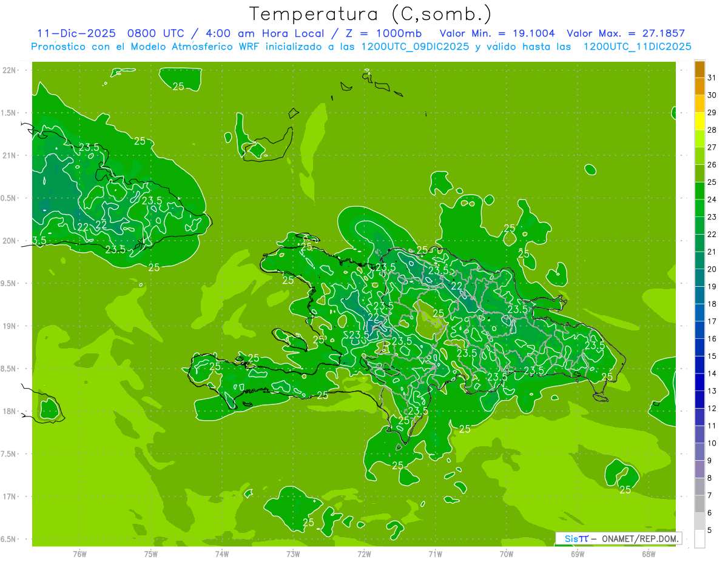Click the "19" color scale value

click(712, 287)
